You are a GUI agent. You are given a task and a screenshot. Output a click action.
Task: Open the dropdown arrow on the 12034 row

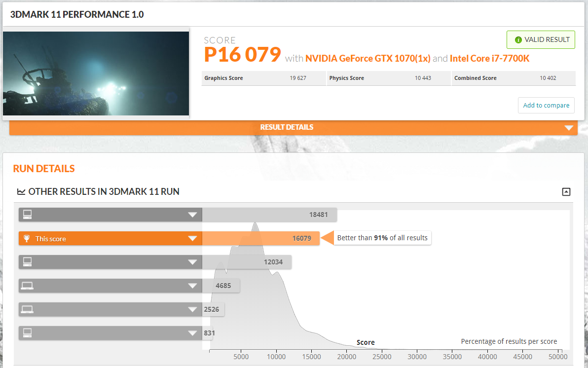[192, 262]
